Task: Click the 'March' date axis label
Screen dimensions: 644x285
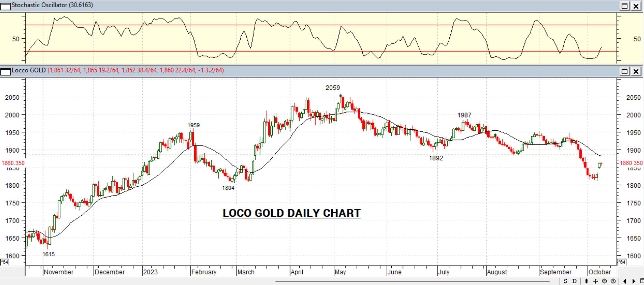Action: click(246, 272)
